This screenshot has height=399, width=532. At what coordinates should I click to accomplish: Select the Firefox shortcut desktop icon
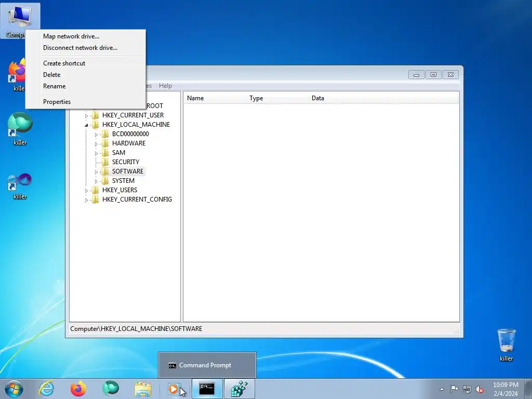coord(16,75)
